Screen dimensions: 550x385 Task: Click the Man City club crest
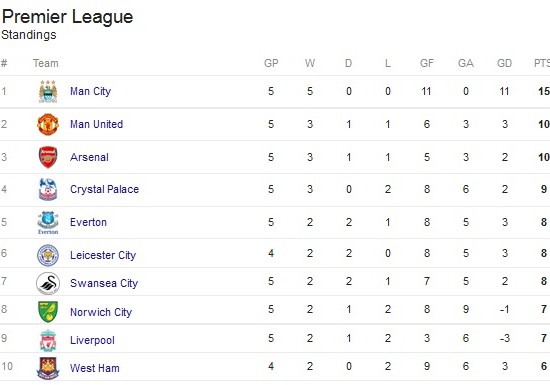48,92
